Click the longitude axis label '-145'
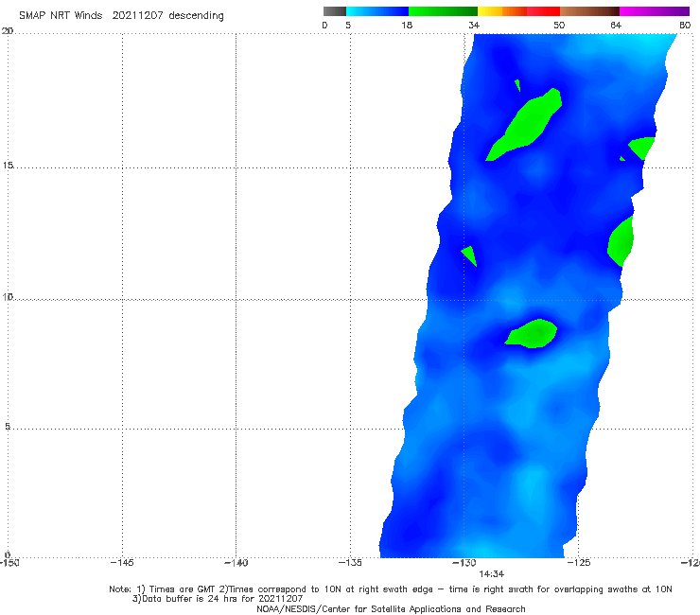 pyautogui.click(x=122, y=563)
